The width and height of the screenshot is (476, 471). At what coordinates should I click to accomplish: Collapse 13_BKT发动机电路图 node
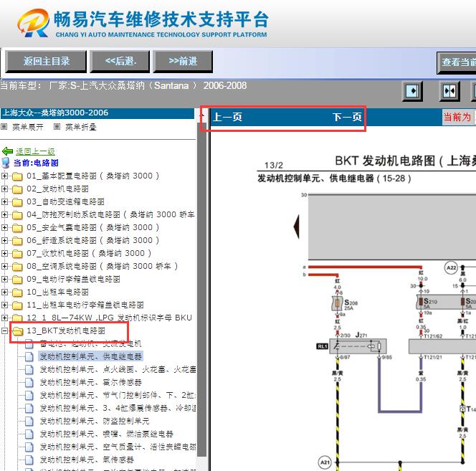[x=4, y=330]
